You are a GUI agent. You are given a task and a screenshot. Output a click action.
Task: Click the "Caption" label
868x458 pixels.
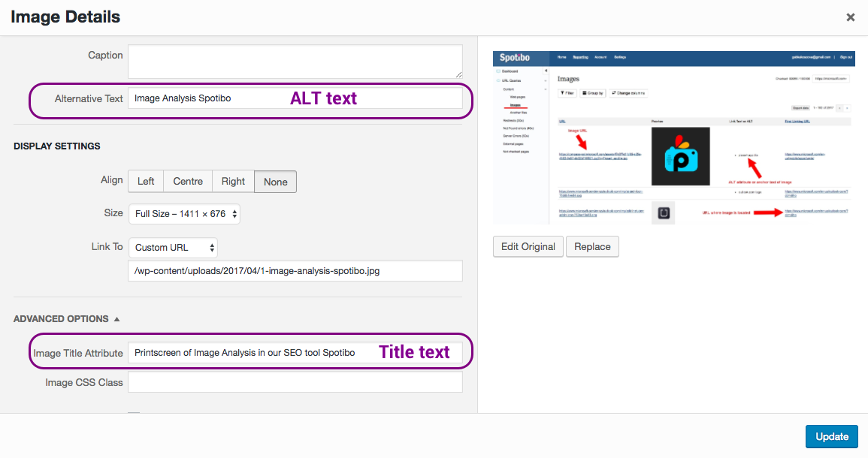[105, 56]
